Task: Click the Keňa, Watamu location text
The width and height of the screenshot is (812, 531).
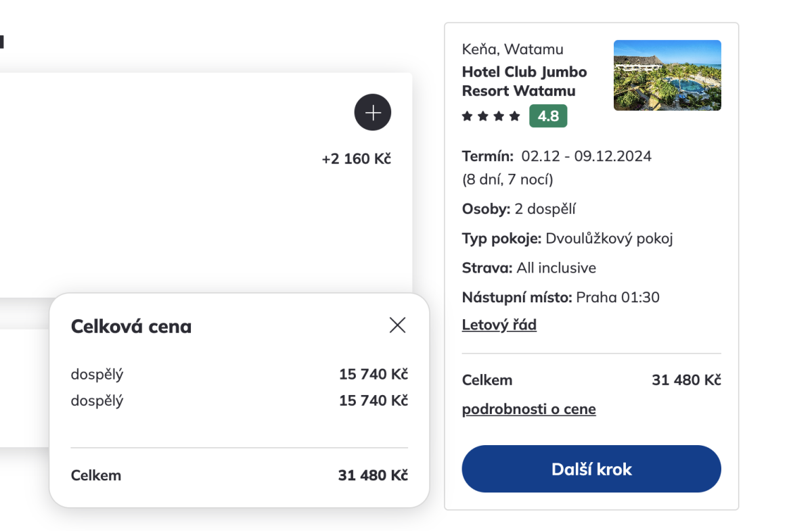Action: 512,49
